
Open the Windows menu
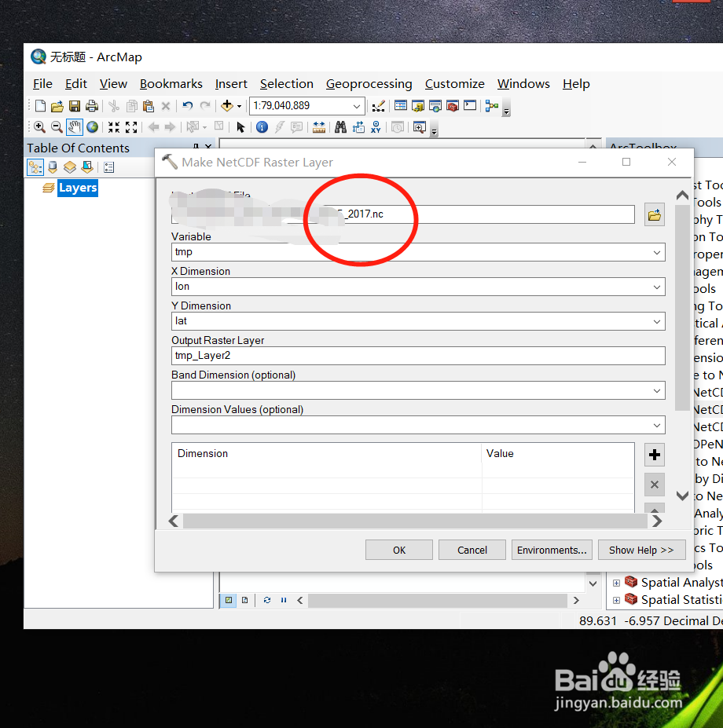click(x=523, y=84)
